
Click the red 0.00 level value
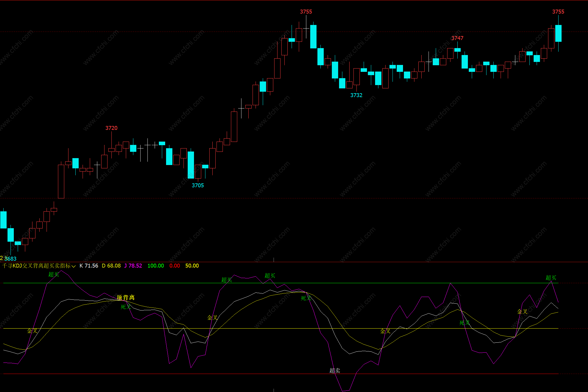[174, 266]
